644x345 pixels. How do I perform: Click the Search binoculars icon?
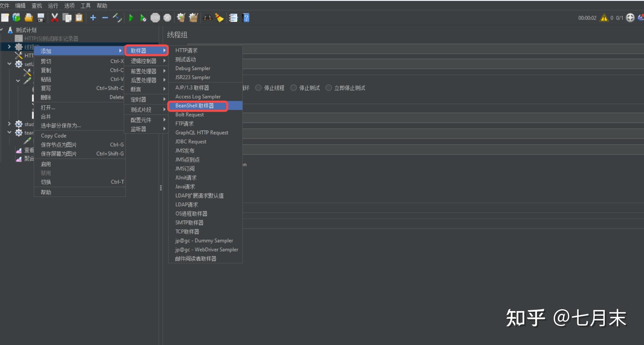[x=207, y=18]
